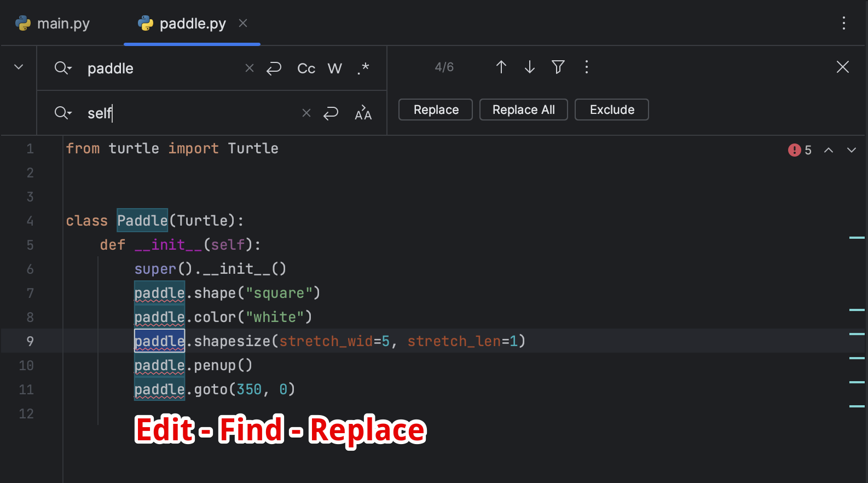
Task: Open the editor tabs more options menu
Action: (843, 23)
